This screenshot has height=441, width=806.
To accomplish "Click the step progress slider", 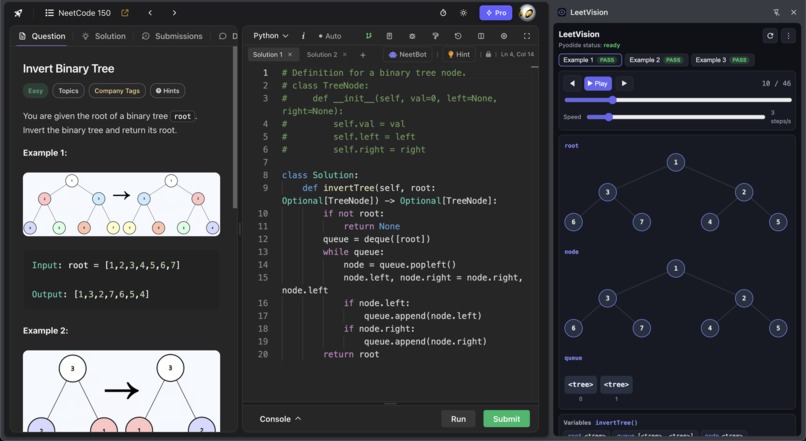I will tap(678, 100).
